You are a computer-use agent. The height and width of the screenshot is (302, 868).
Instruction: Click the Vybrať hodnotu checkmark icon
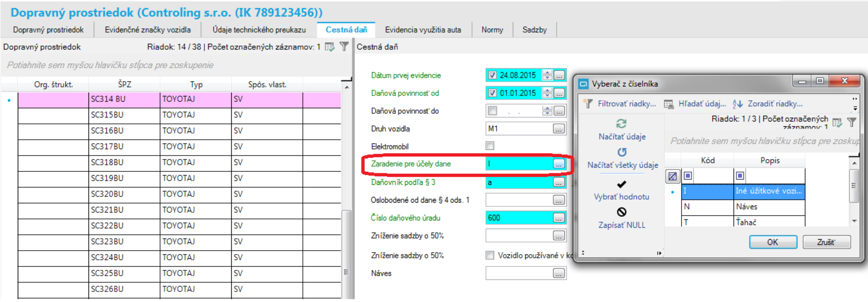coord(621,184)
